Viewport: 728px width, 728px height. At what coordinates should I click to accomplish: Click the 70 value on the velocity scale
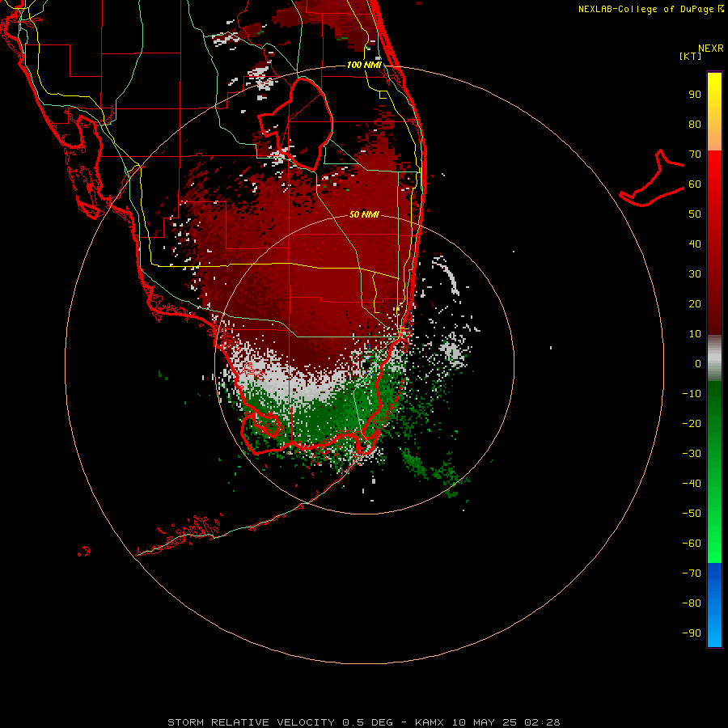point(695,154)
